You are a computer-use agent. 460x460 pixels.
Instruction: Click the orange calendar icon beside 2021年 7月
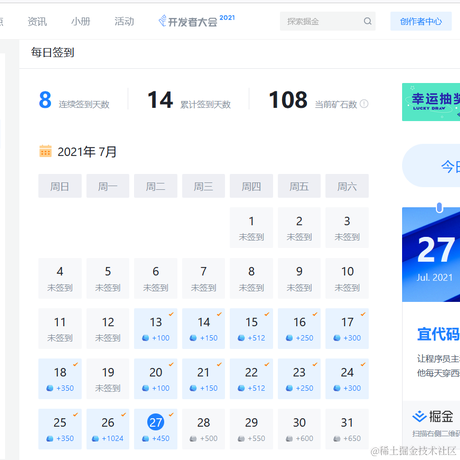(x=45, y=151)
